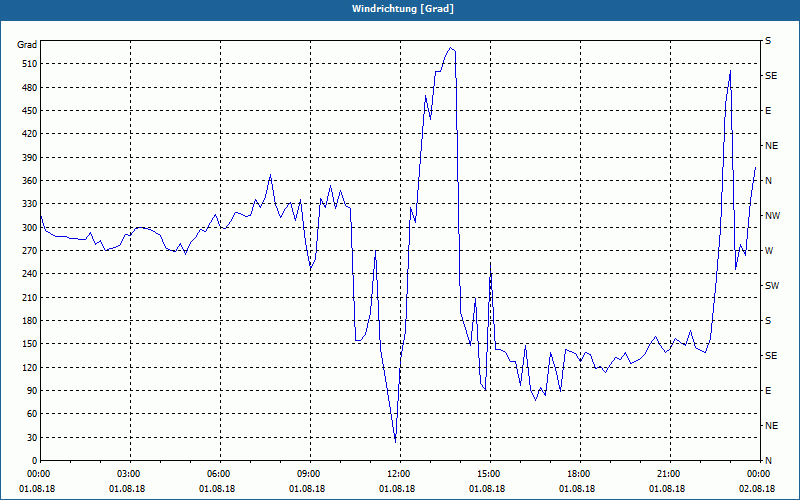Select the 'W' compass label
Image resolution: width=800 pixels, height=500 pixels.
(769, 251)
